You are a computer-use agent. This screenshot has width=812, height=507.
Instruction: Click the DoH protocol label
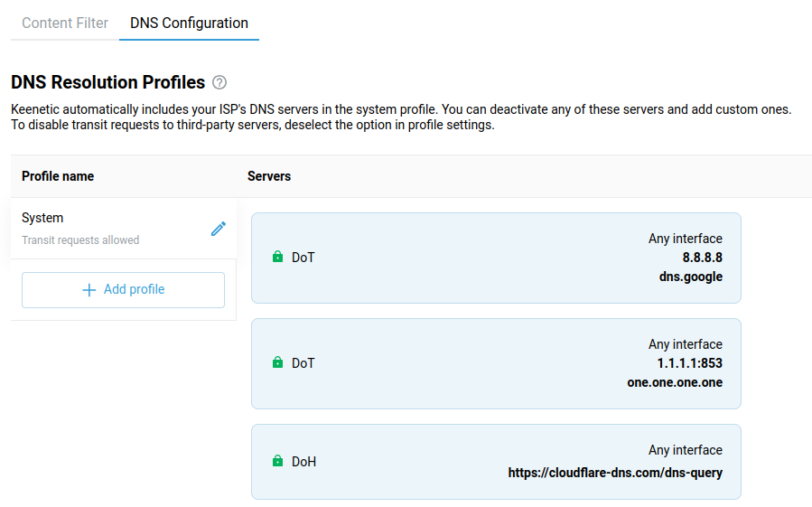303,462
